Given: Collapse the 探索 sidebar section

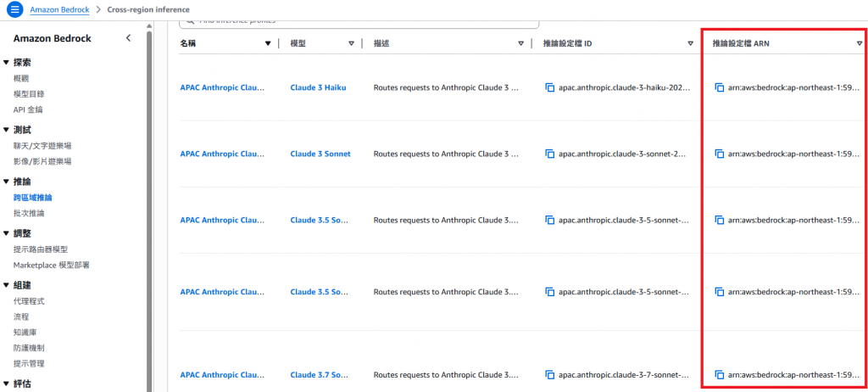Looking at the screenshot, I should click(6, 63).
